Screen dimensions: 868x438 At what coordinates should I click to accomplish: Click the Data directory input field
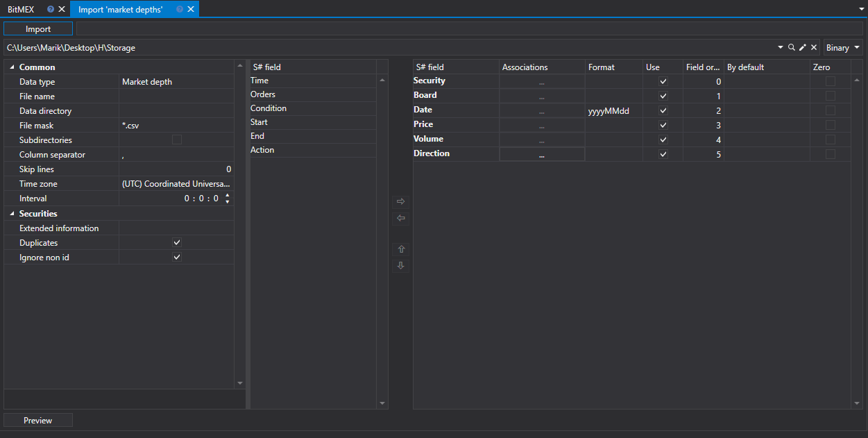pyautogui.click(x=176, y=111)
